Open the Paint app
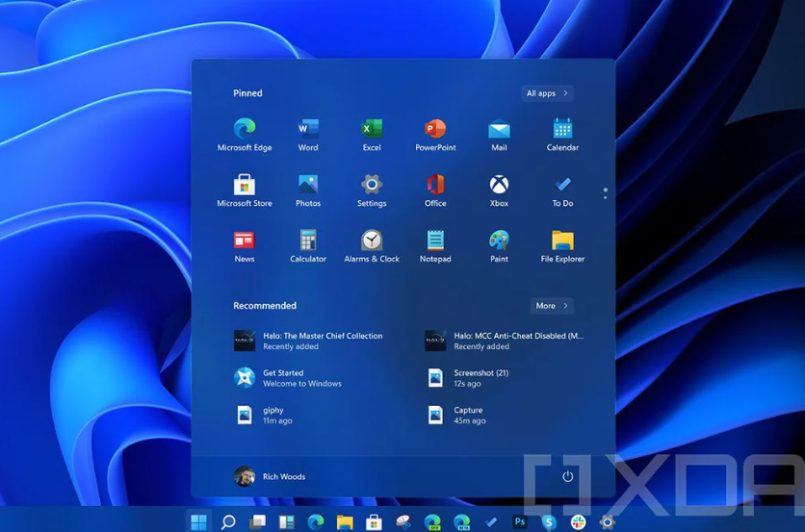Screen dimensions: 805x532 499,246
